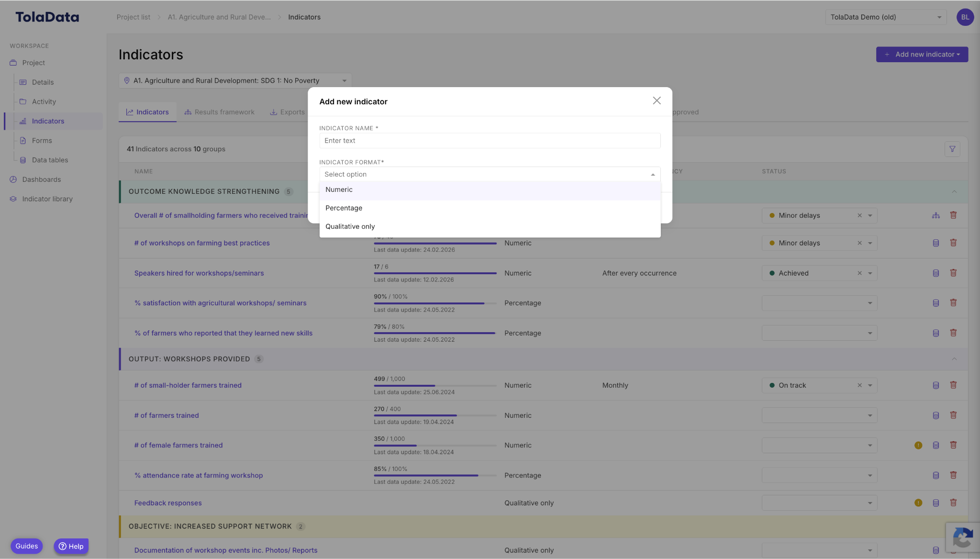The width and height of the screenshot is (980, 559).
Task: Open data icon for satisfaction indicator row
Action: [x=935, y=303]
